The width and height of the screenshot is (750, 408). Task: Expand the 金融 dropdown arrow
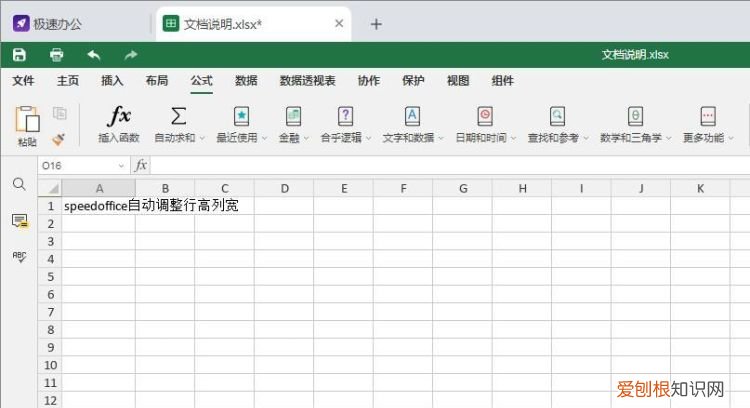[306, 138]
